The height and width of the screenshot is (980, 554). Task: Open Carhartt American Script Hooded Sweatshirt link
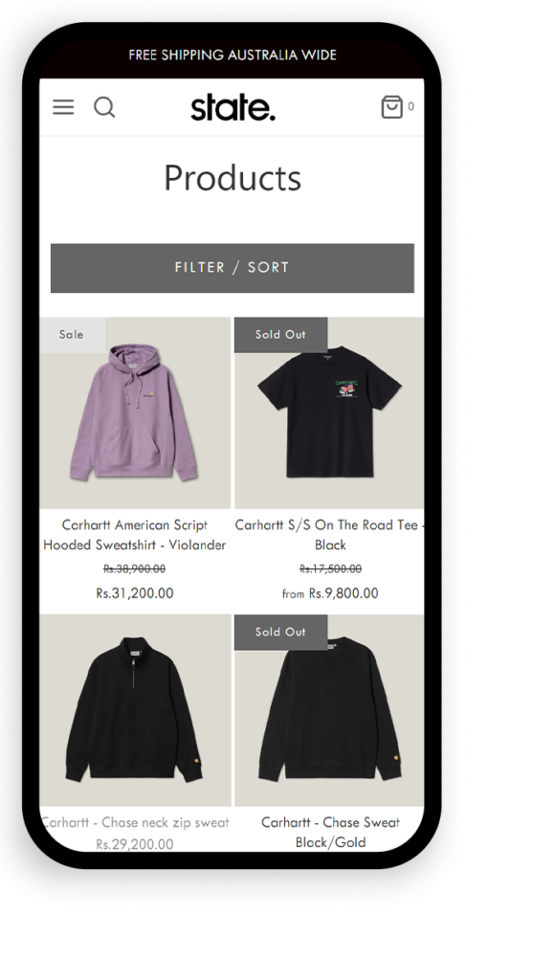click(x=135, y=535)
